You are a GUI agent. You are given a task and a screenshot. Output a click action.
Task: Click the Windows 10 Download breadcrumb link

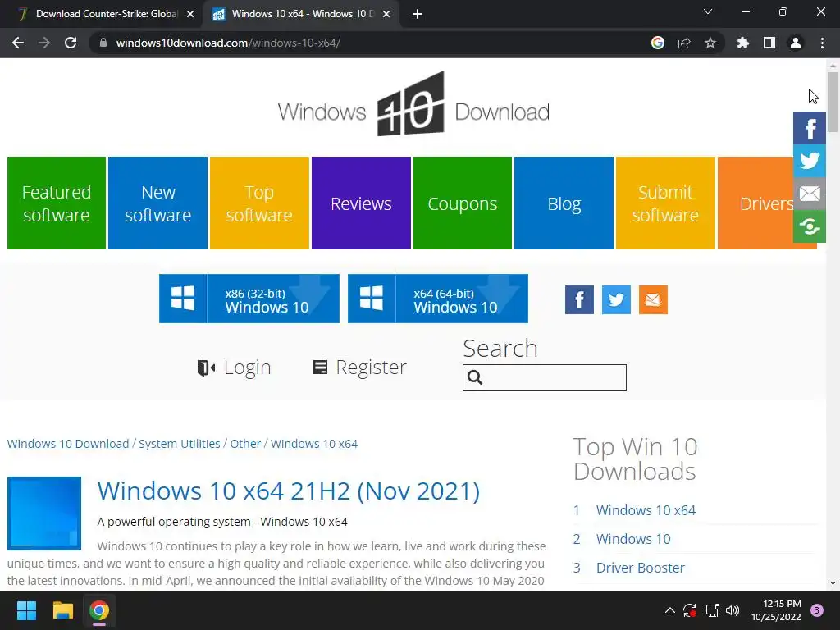tap(68, 444)
